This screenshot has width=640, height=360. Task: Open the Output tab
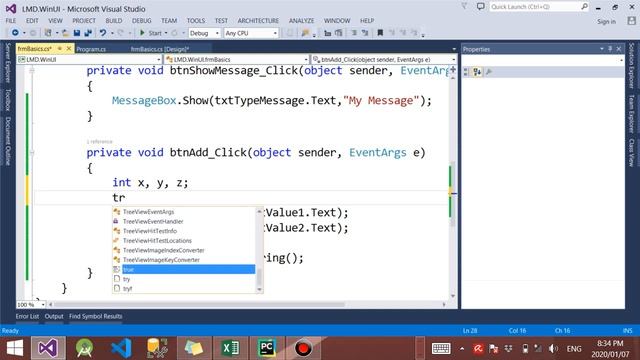(54, 316)
